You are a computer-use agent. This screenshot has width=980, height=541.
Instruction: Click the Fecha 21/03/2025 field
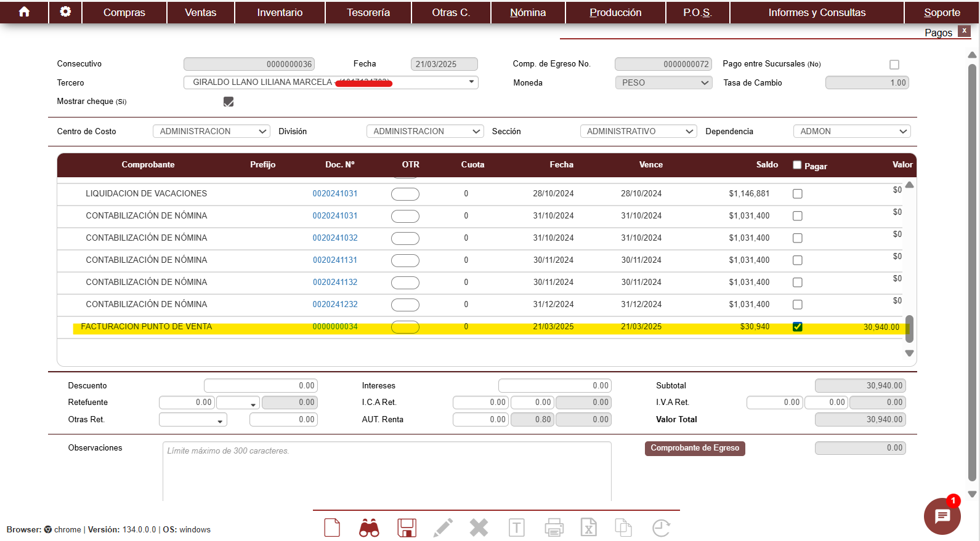[x=444, y=64]
